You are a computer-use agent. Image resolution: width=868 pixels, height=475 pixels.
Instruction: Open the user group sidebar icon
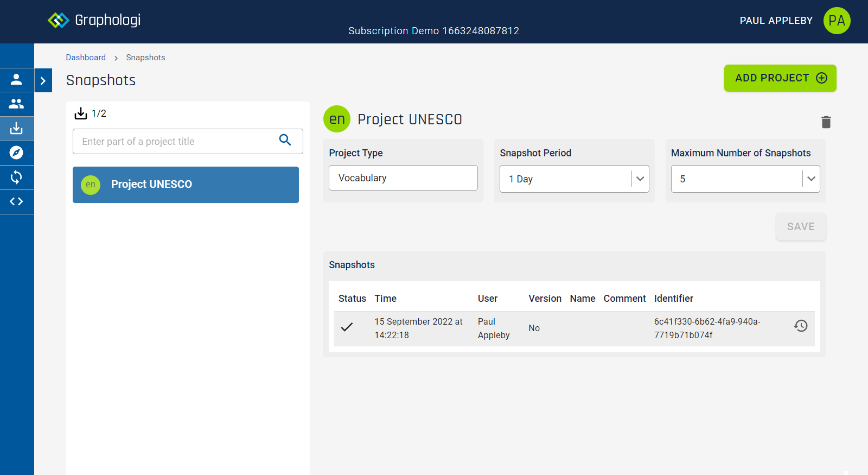tap(16, 104)
